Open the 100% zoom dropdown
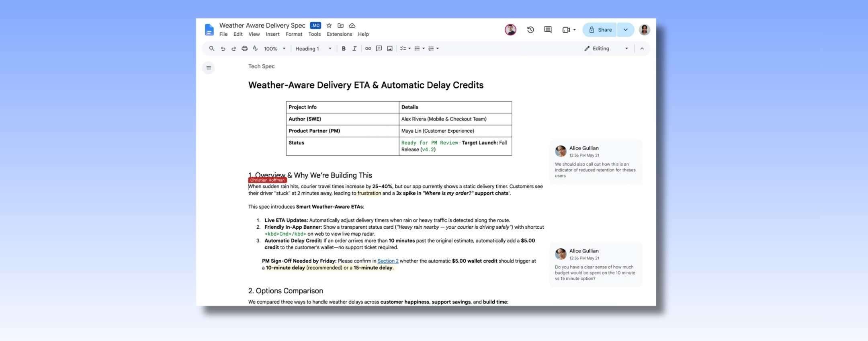The width and height of the screenshot is (868, 341). tap(275, 49)
